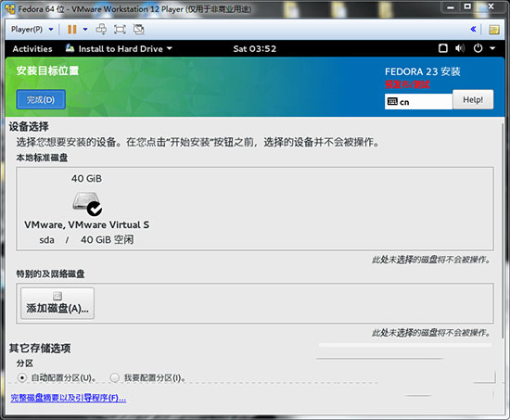This screenshot has width=510, height=420.
Task: Click the Send Ctrl+Alt+Del icon
Action: point(101,30)
